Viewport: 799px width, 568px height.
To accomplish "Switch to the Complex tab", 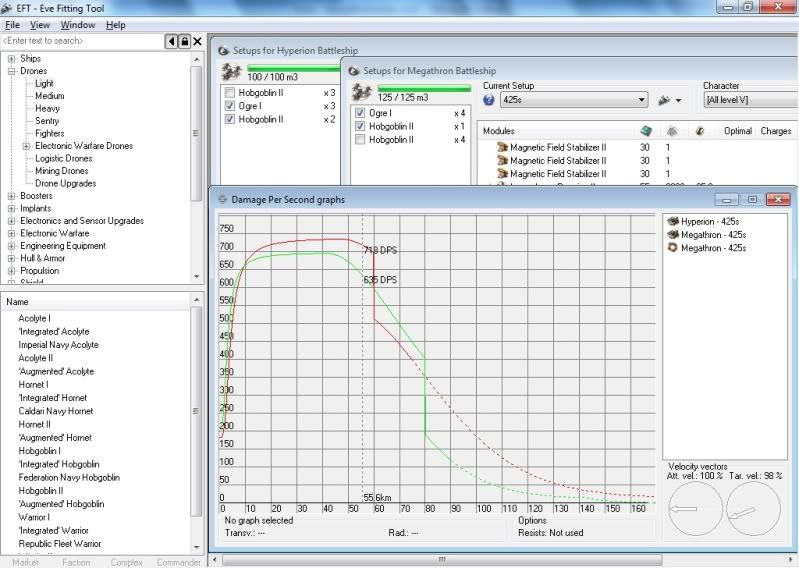I will [126, 562].
